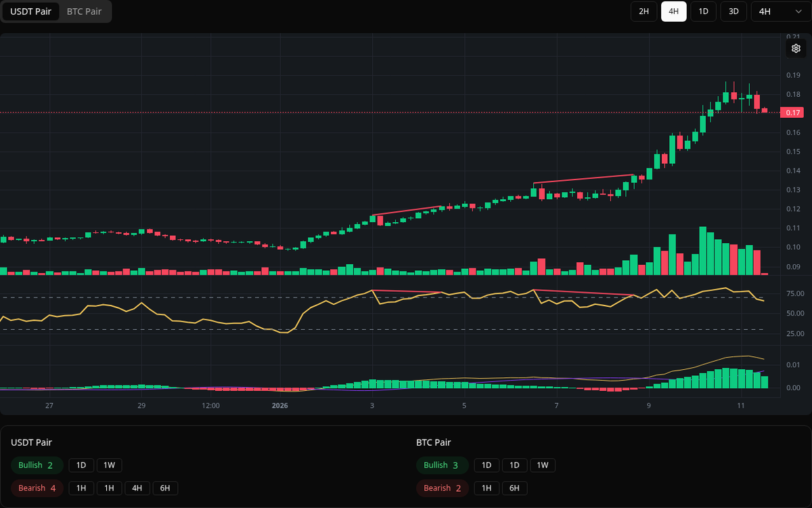The width and height of the screenshot is (812, 508).
Task: Click the Bearish 2 badge under BTC Pair
Action: click(442, 488)
